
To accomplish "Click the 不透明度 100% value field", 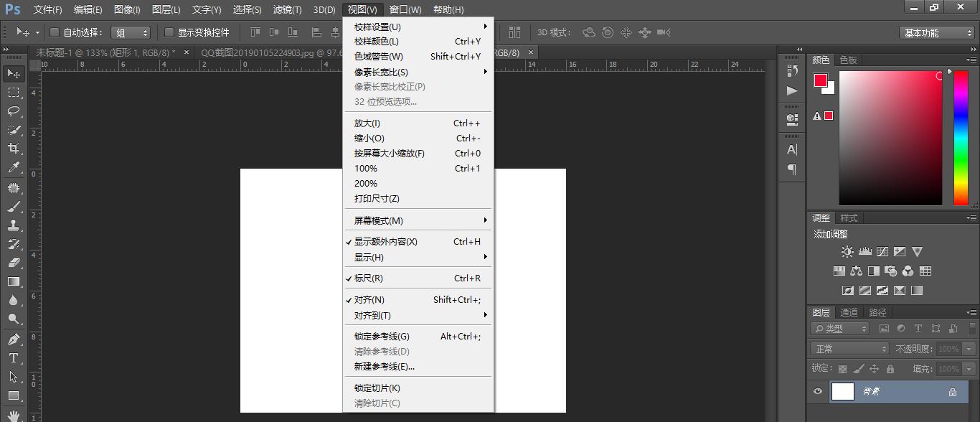I will [x=947, y=348].
